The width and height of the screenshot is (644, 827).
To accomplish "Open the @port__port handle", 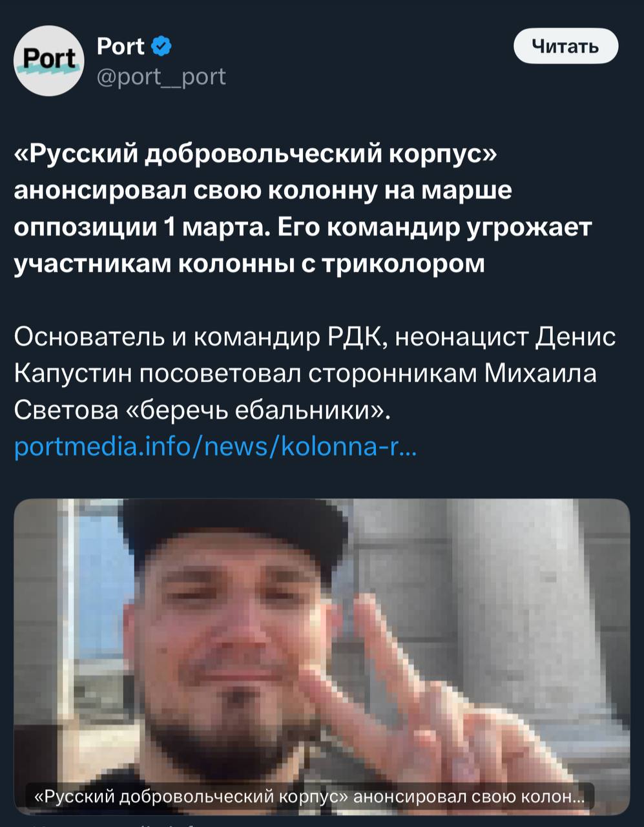I will (161, 77).
